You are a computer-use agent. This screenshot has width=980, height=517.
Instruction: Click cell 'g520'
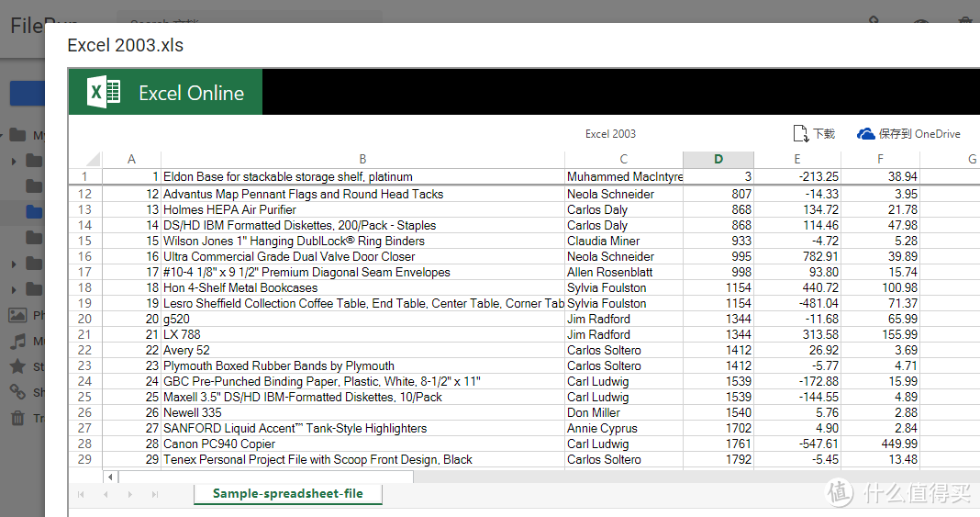pyautogui.click(x=362, y=319)
